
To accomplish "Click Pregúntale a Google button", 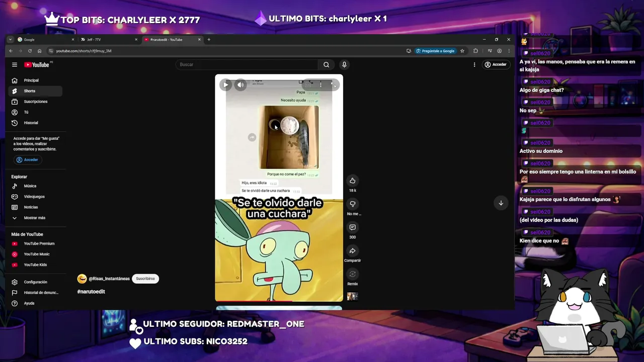I will [436, 51].
